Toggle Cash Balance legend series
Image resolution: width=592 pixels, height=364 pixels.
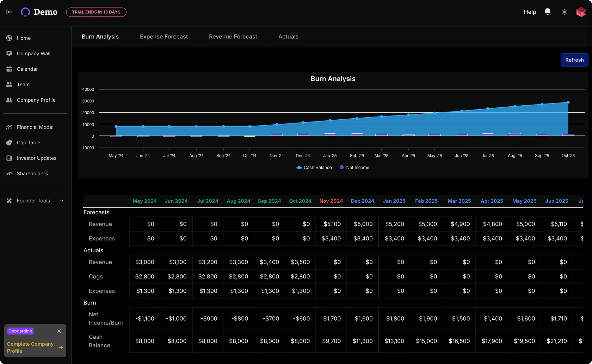click(314, 168)
